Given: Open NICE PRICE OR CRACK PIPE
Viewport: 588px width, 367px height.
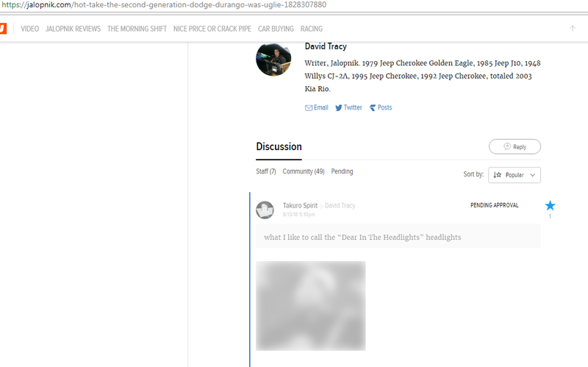Looking at the screenshot, I should pyautogui.click(x=212, y=29).
